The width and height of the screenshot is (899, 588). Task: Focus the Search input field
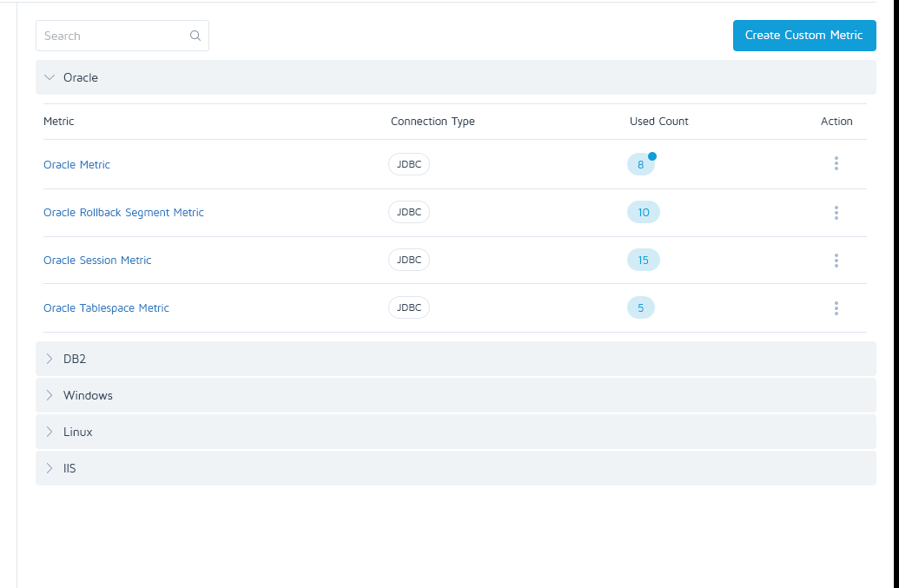click(x=113, y=36)
